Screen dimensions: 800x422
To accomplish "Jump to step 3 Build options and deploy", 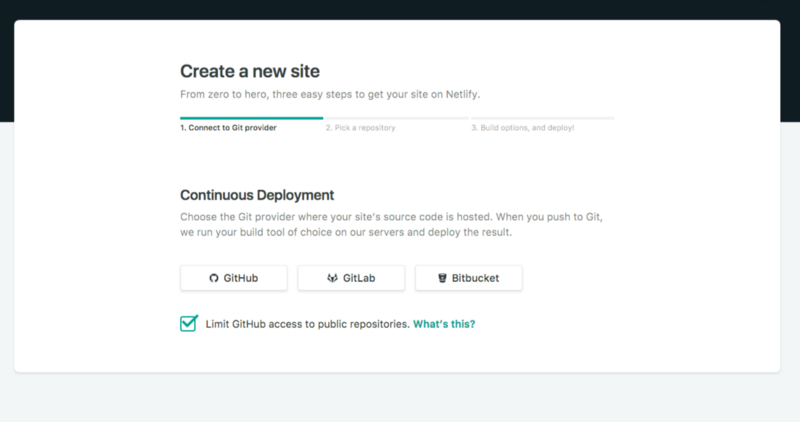I will 523,128.
